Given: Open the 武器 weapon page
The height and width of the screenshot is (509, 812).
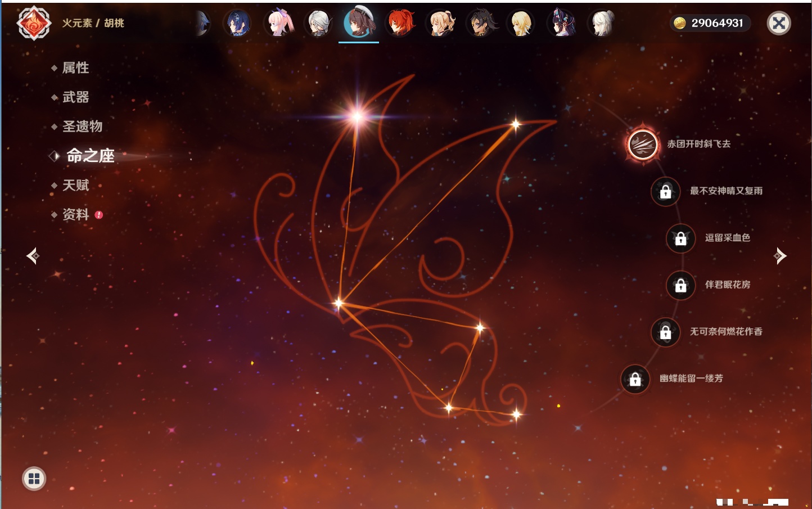Looking at the screenshot, I should pos(75,97).
